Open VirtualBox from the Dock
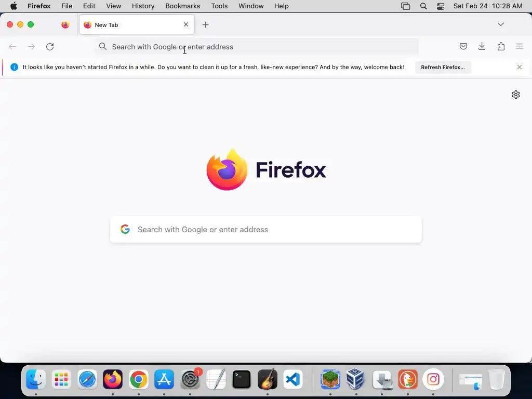Screen dimensions: 532x399 356,379
